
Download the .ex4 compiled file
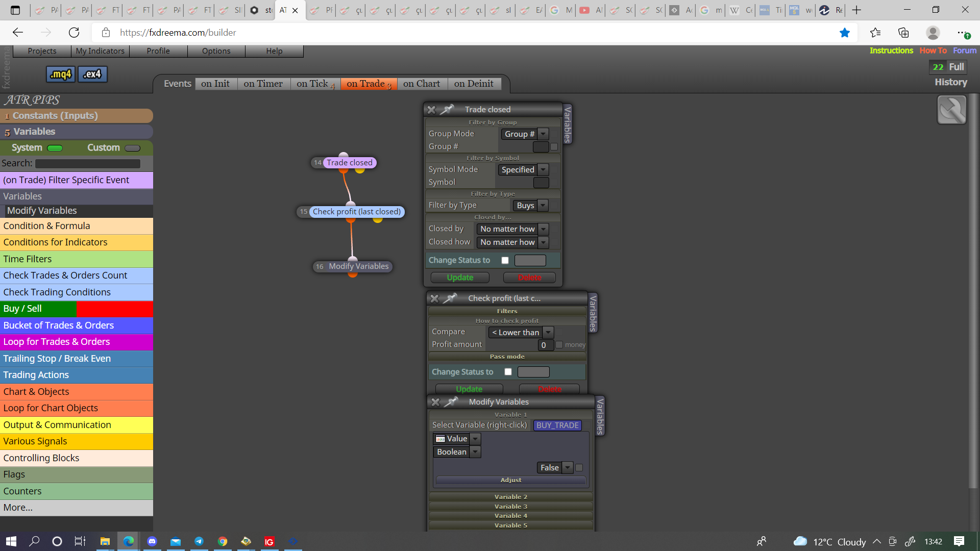point(92,74)
